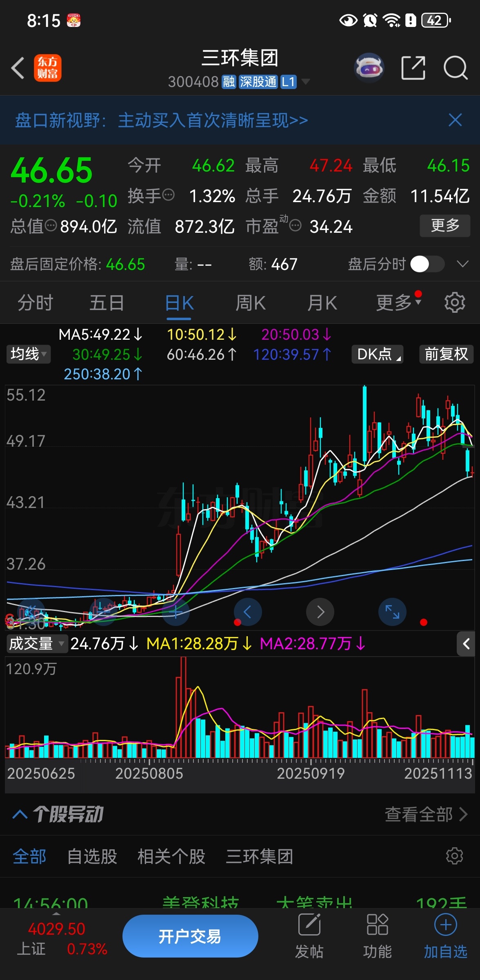Viewport: 480px width, 980px height.
Task: Open 发帖 post icon
Action: pyautogui.click(x=309, y=937)
